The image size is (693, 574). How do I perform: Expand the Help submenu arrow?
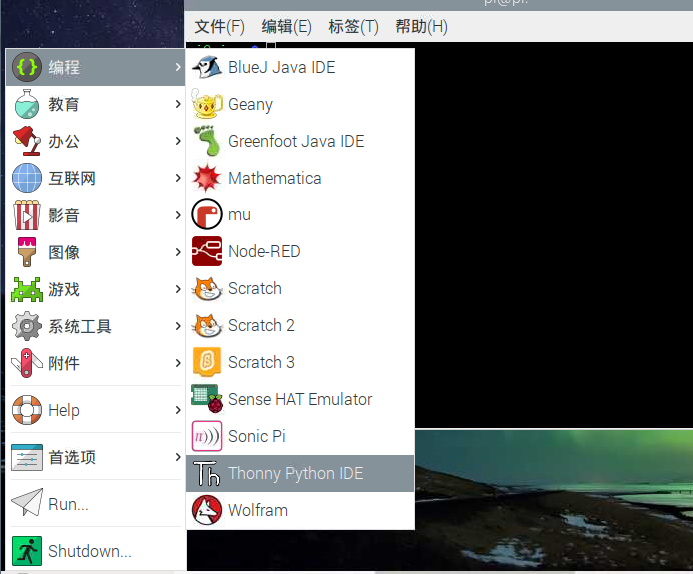pos(178,410)
